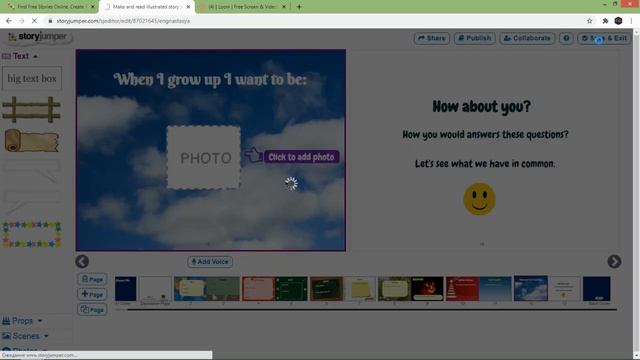640x360 pixels.
Task: Click the + Page add button
Action: (x=92, y=294)
